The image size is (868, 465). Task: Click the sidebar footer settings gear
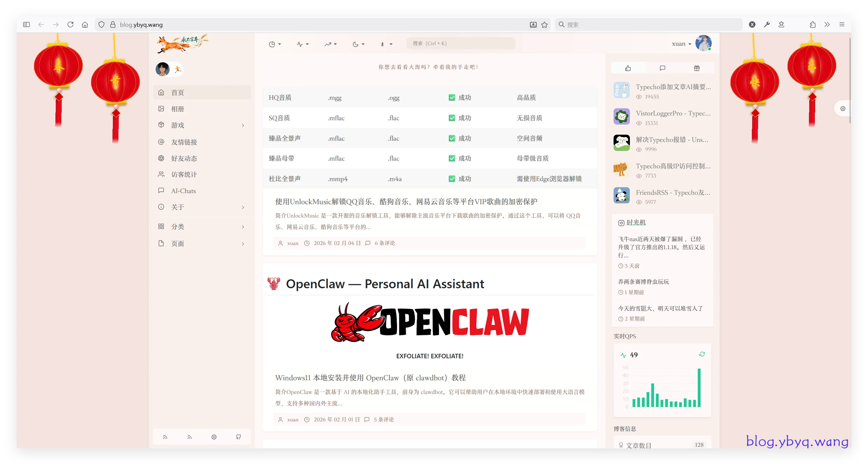214,437
